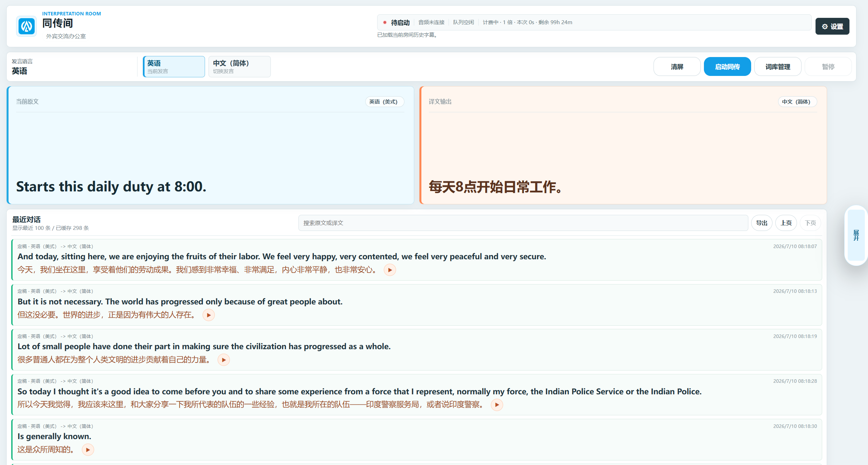Play audio for '但这没必要' translation
This screenshot has height=465, width=868.
[x=209, y=315]
